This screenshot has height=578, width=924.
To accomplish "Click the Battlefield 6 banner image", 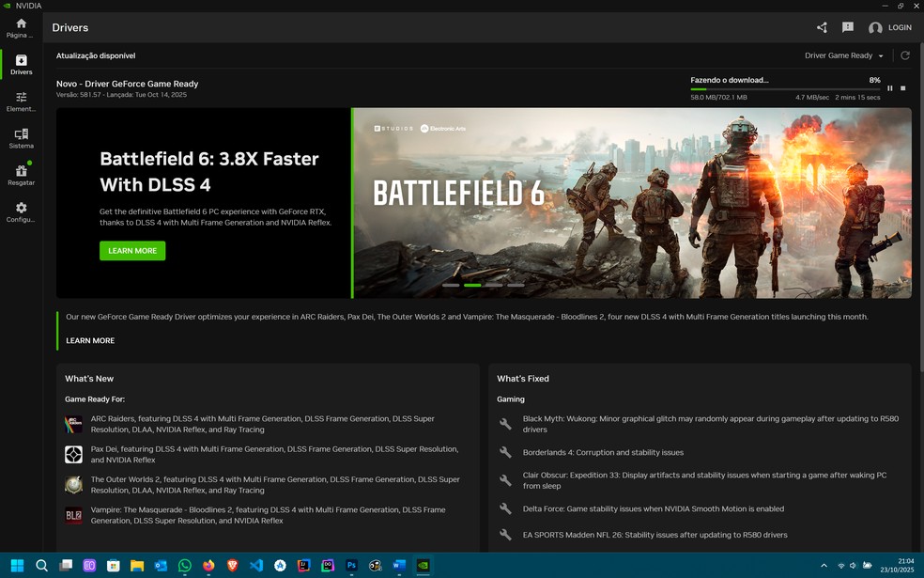I will click(631, 202).
